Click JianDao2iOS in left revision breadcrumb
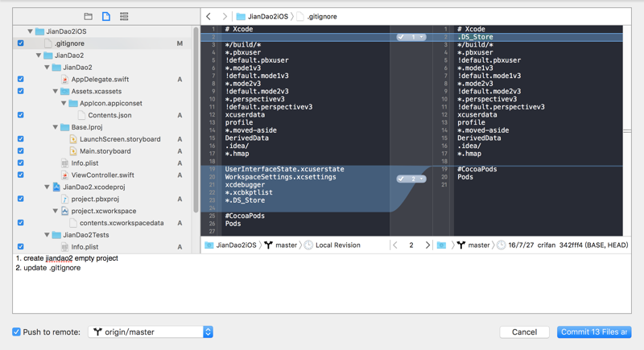This screenshot has width=644, height=350. point(236,245)
